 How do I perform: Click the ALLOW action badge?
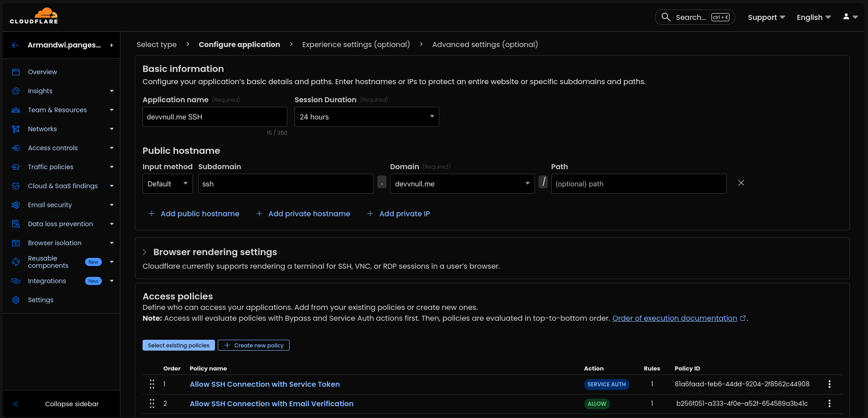(x=597, y=404)
